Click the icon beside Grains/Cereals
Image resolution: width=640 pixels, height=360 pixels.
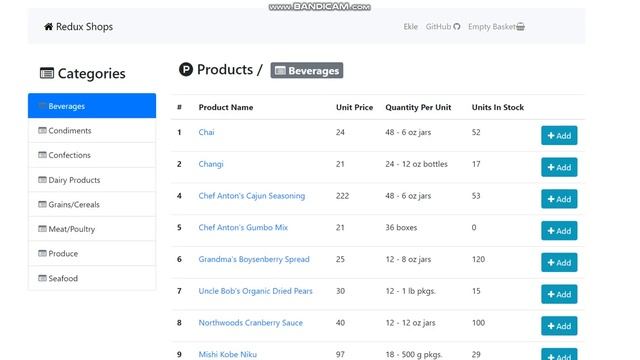tap(42, 204)
